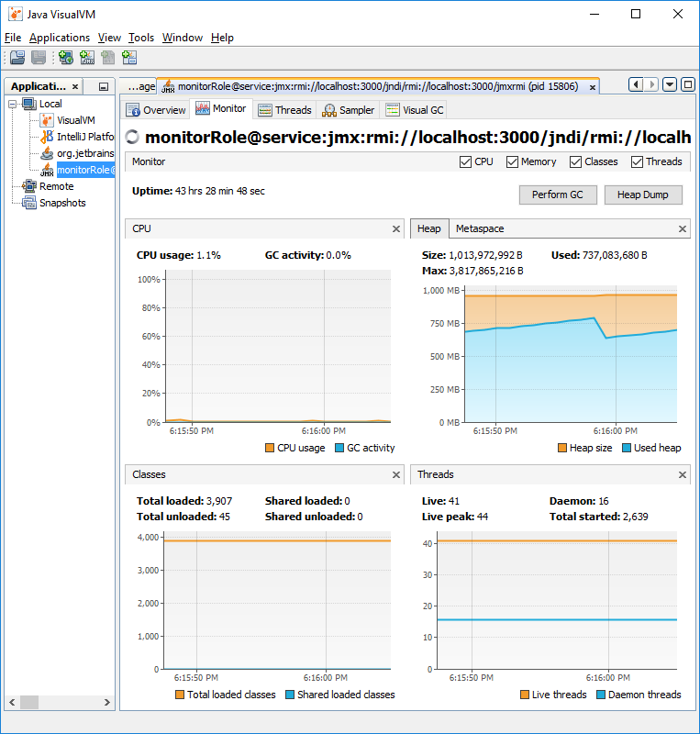Viewport: 700px width, 734px height.
Task: Uncheck the CPU checkbox
Action: click(465, 161)
